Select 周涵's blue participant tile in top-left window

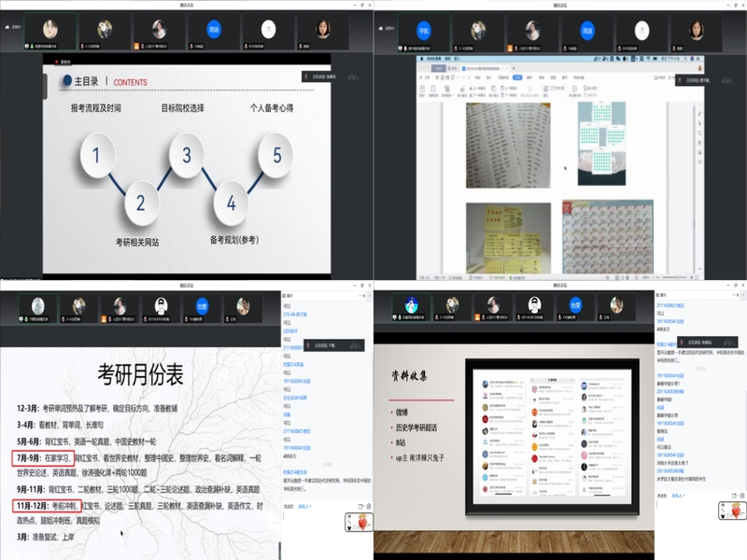tap(214, 32)
